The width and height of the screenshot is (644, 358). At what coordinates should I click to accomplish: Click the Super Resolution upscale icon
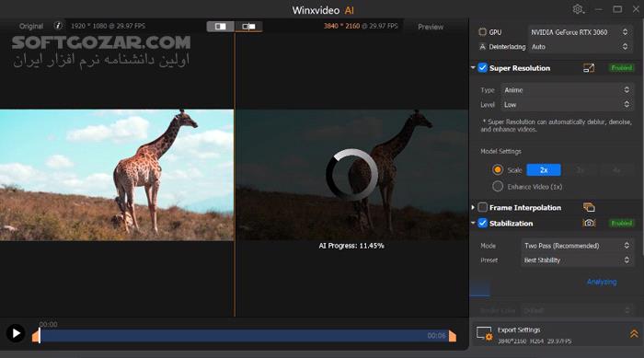pos(589,68)
